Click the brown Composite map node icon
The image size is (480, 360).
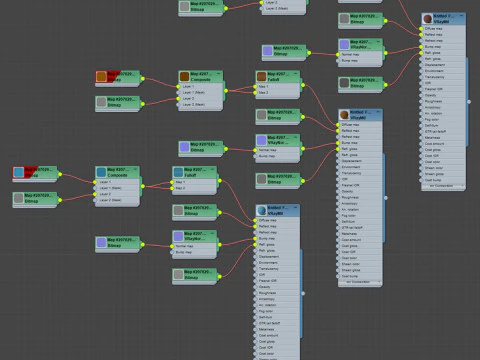pos(184,76)
